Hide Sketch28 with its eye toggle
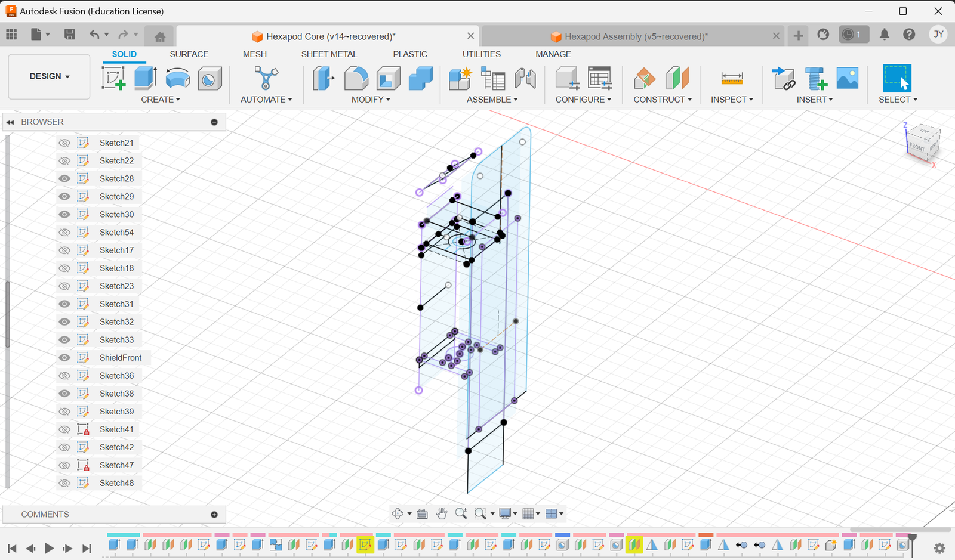The height and width of the screenshot is (560, 955). tap(64, 178)
